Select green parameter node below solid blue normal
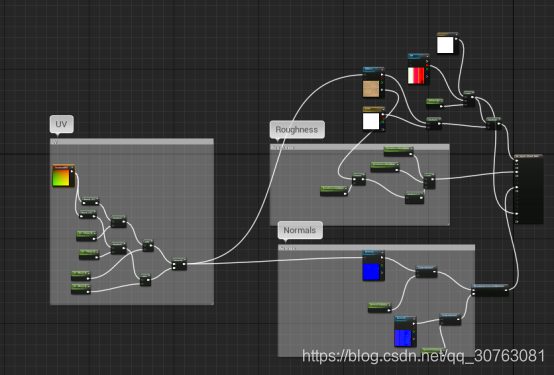Image resolution: width=554 pixels, height=375 pixels. [379, 307]
